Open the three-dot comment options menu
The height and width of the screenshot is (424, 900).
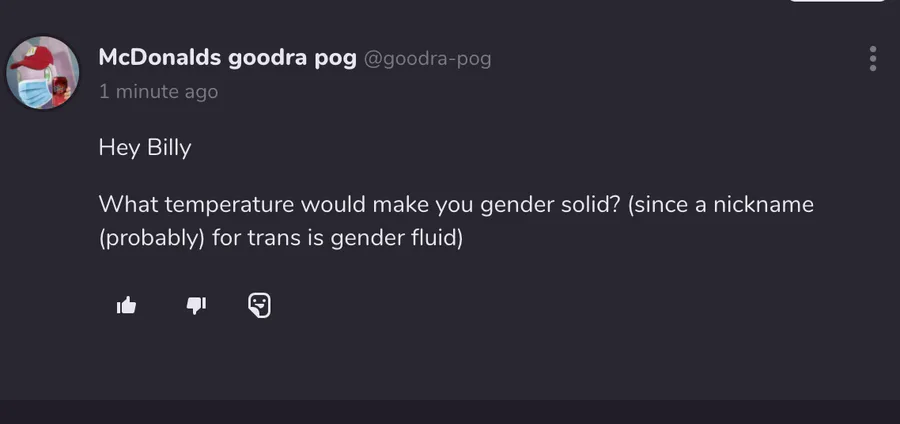873,59
